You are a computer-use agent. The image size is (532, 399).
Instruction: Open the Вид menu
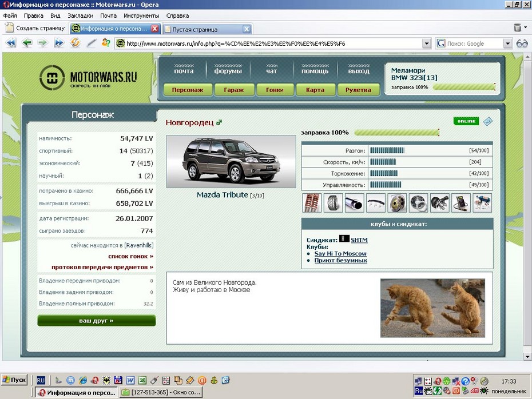point(55,15)
